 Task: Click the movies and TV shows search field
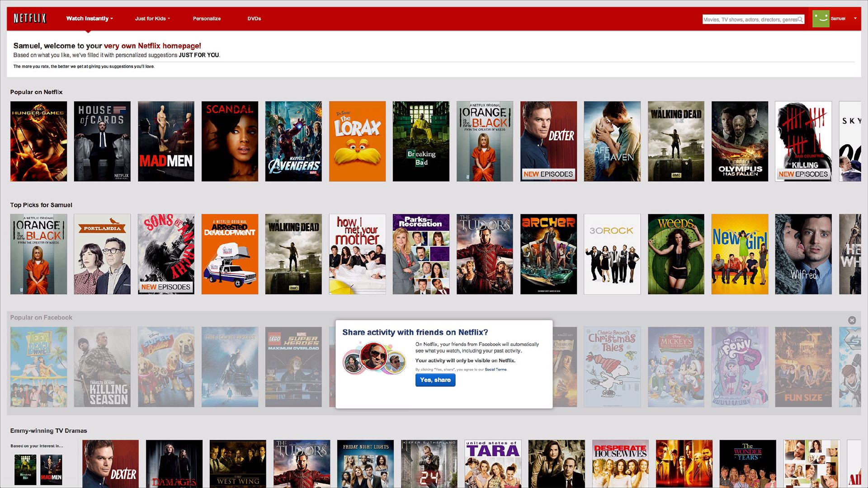(x=750, y=19)
